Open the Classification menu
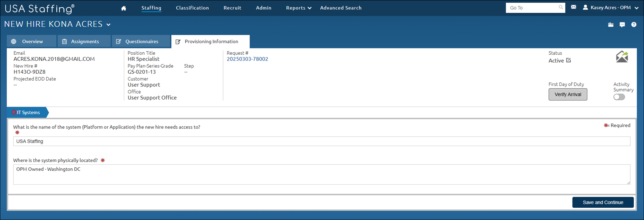The height and width of the screenshot is (220, 644). [192, 8]
